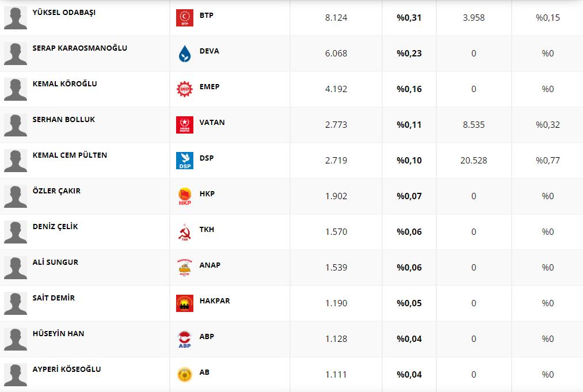Click the AB sun logo icon
Screen dimensions: 583x392
184,375
